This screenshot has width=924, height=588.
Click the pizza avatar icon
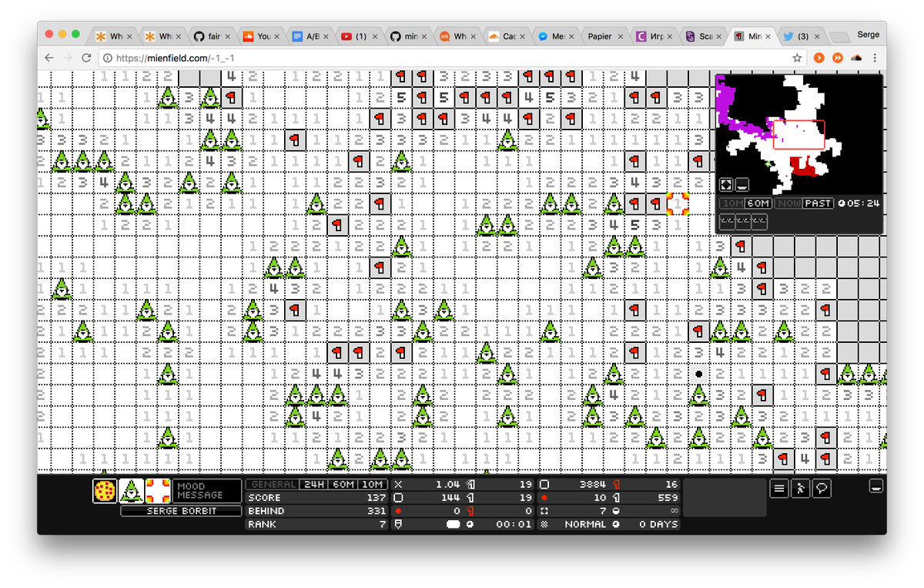(105, 490)
